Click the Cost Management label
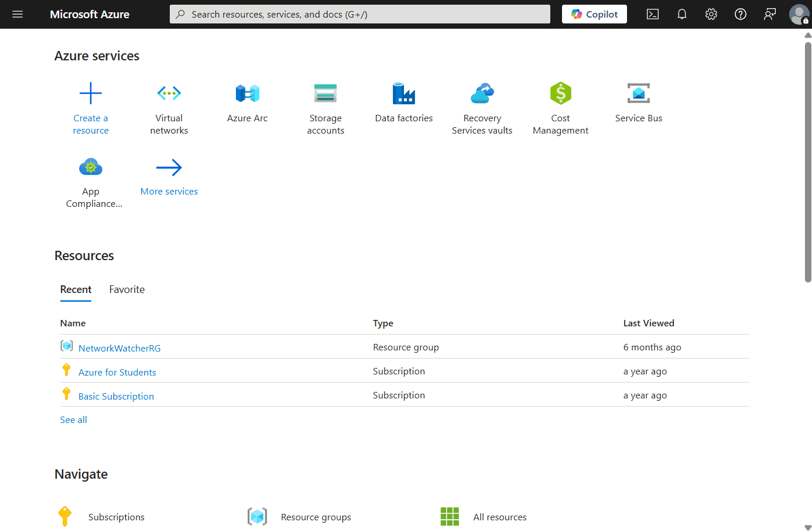 (x=561, y=124)
